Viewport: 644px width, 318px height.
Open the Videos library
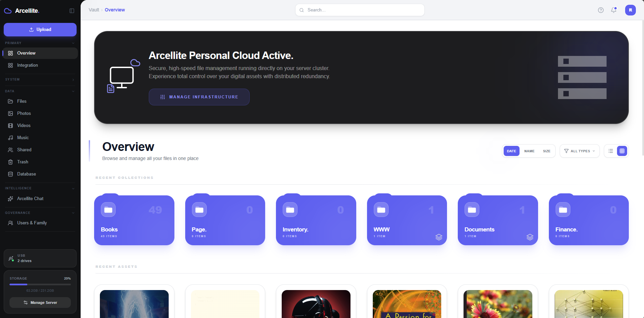tap(23, 125)
